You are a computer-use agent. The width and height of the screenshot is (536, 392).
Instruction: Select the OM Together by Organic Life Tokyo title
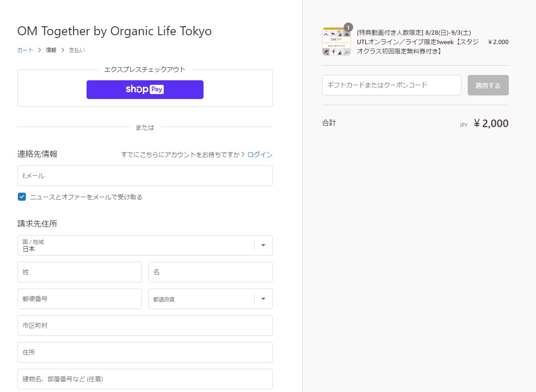click(x=114, y=31)
